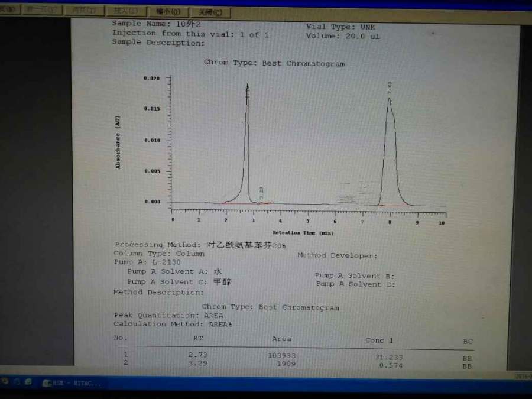Click the Absorbance (AU) axis label
This screenshot has width=532, height=399.
tap(118, 142)
